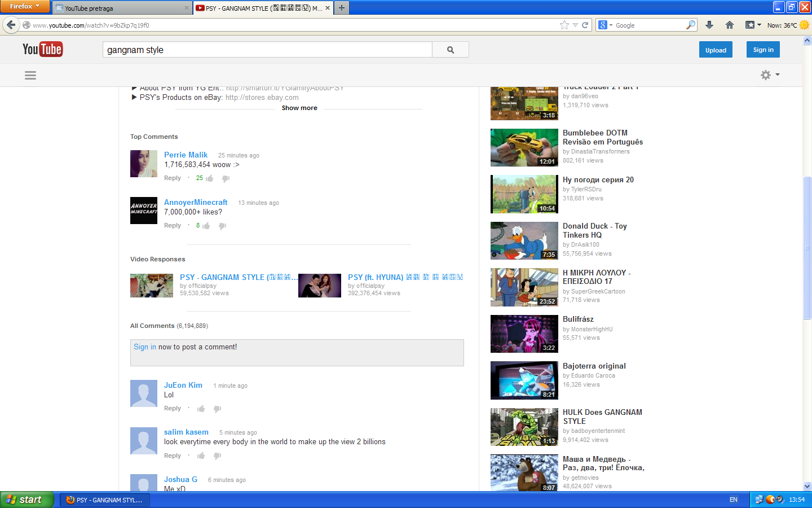Reply to salim kasem's comment
Screen dimensions: 812x508
click(x=173, y=456)
